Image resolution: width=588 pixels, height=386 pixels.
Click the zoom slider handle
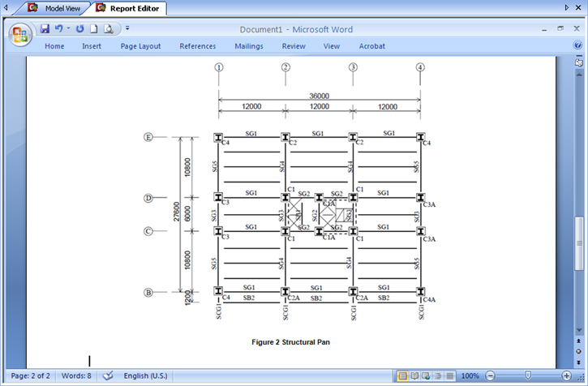(528, 376)
